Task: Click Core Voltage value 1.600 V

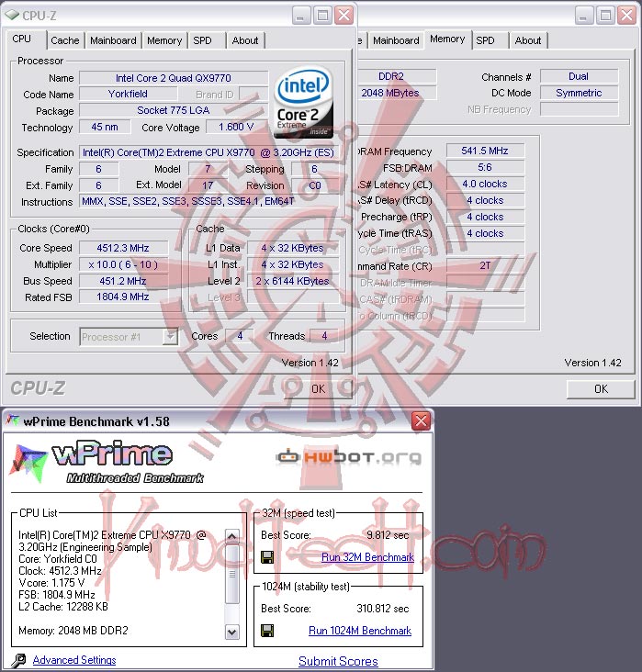Action: (236, 127)
